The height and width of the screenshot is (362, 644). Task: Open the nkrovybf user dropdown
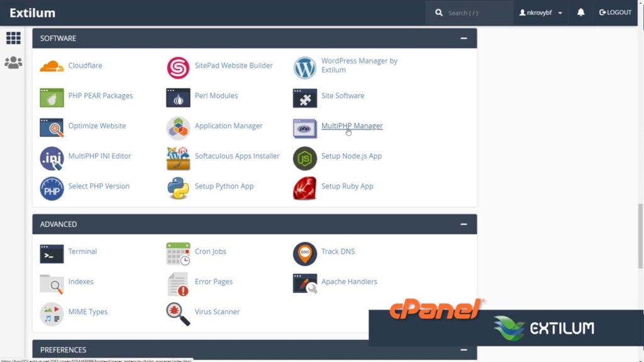(540, 13)
